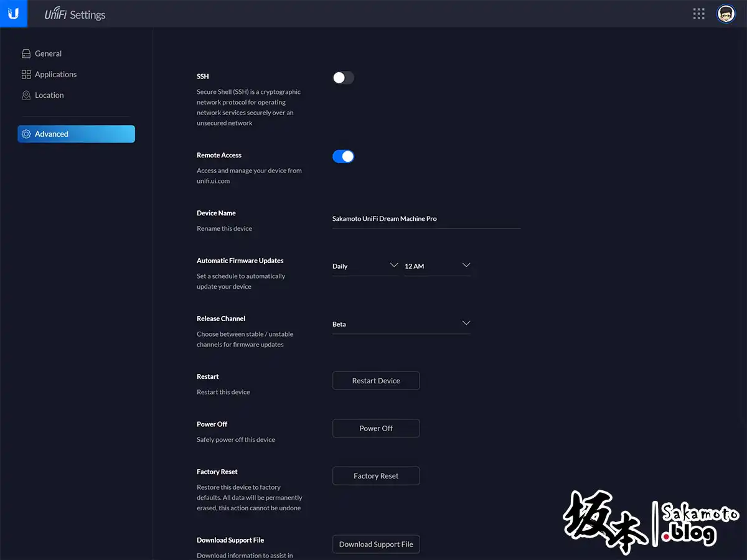The width and height of the screenshot is (747, 560).
Task: Go to the General settings section
Action: (48, 54)
